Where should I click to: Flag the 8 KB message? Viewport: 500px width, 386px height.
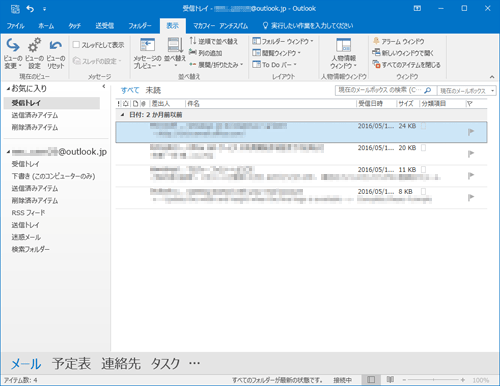tap(471, 198)
